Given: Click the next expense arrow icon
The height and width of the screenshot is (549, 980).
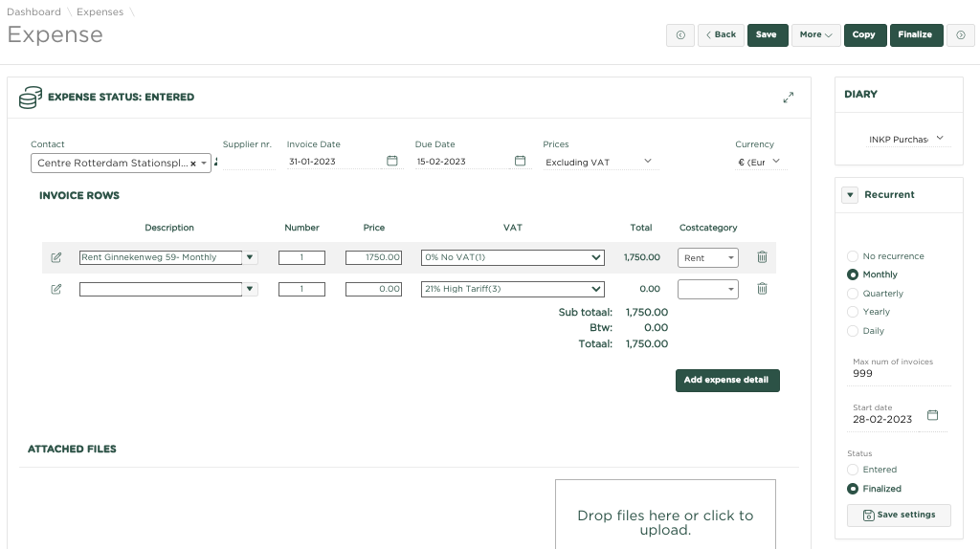Looking at the screenshot, I should [x=960, y=35].
